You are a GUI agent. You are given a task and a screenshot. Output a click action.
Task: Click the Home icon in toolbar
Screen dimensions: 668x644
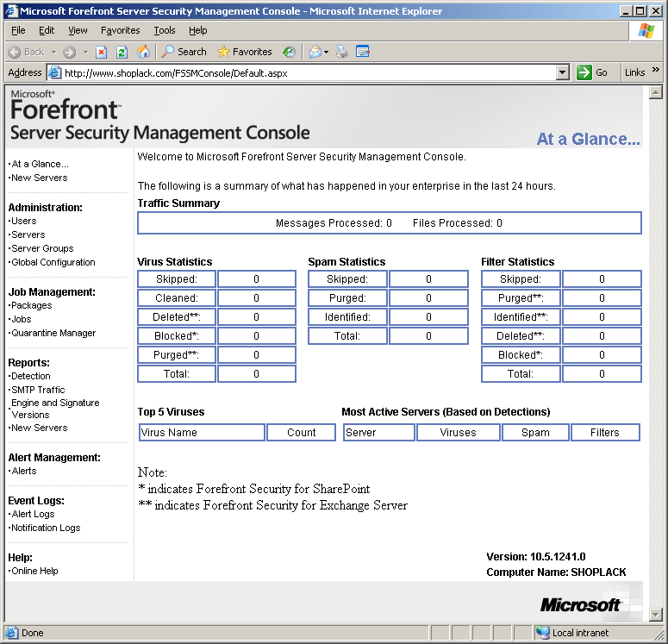coord(143,52)
